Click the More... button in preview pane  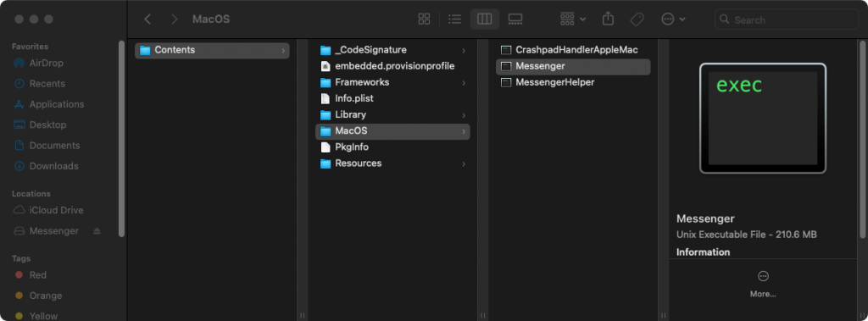click(763, 285)
